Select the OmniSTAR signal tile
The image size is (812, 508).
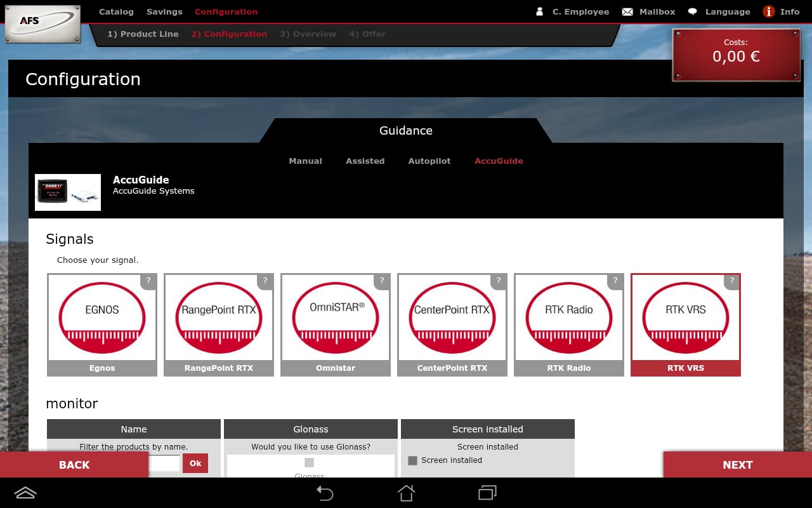coord(336,324)
